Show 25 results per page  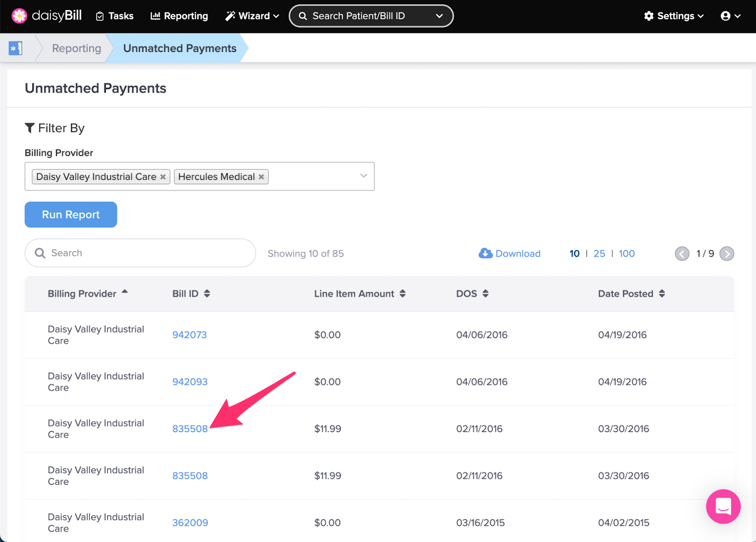(x=599, y=254)
